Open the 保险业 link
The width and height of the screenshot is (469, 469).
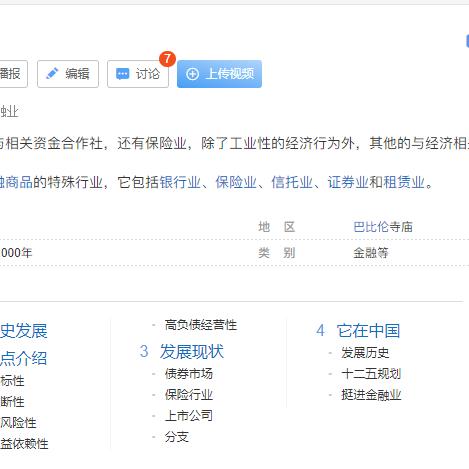236,183
